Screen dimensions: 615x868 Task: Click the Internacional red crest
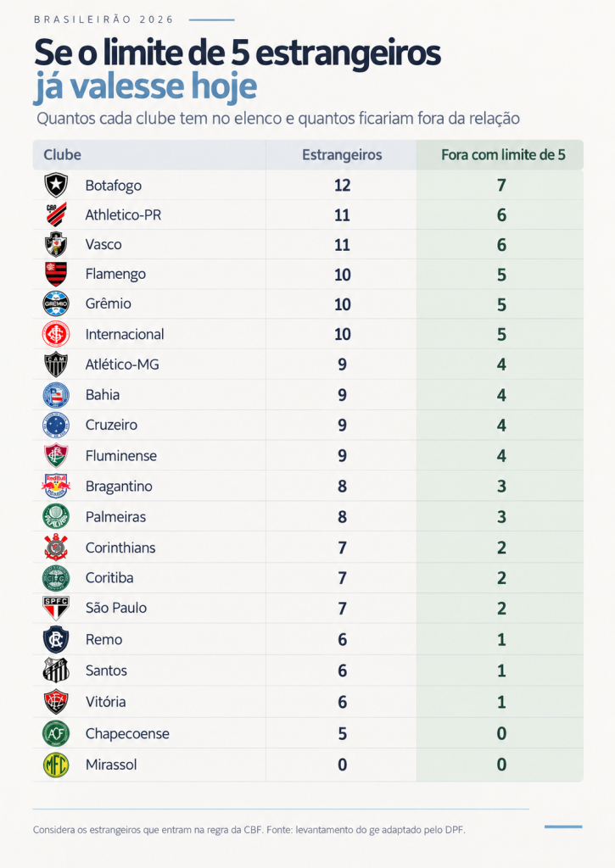tap(56, 334)
